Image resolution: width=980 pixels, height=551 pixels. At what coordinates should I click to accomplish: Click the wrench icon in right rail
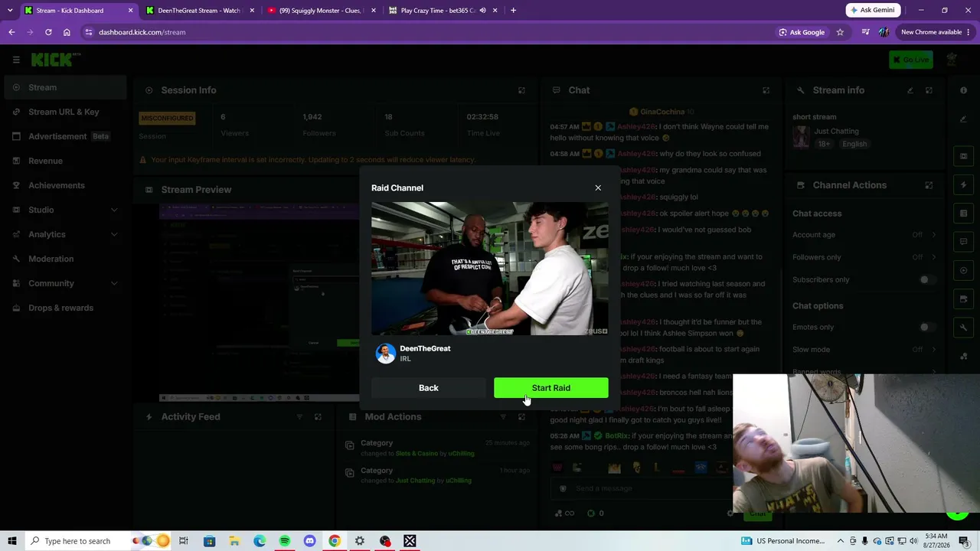(963, 328)
